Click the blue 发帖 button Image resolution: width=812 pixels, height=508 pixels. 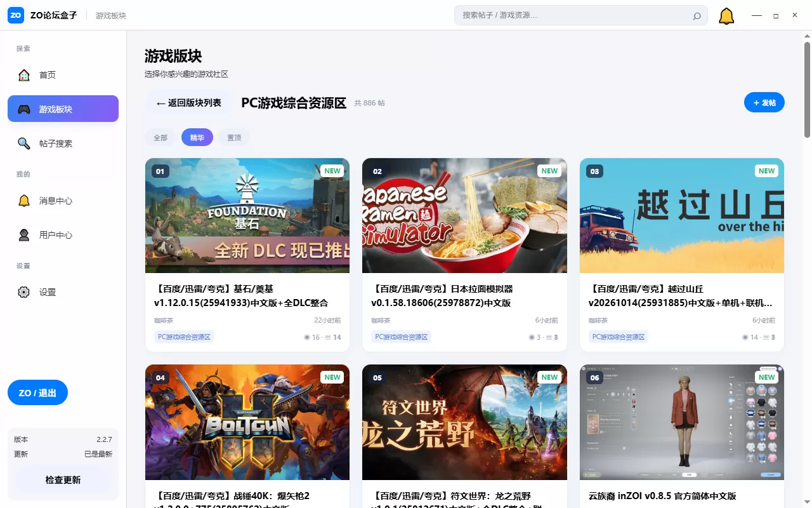pos(764,102)
